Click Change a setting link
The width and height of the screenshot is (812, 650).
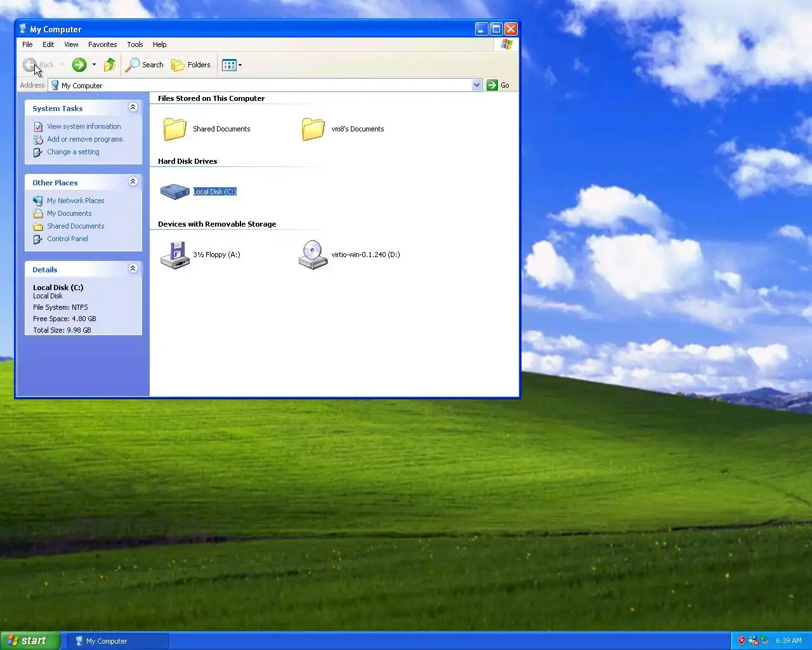point(73,152)
